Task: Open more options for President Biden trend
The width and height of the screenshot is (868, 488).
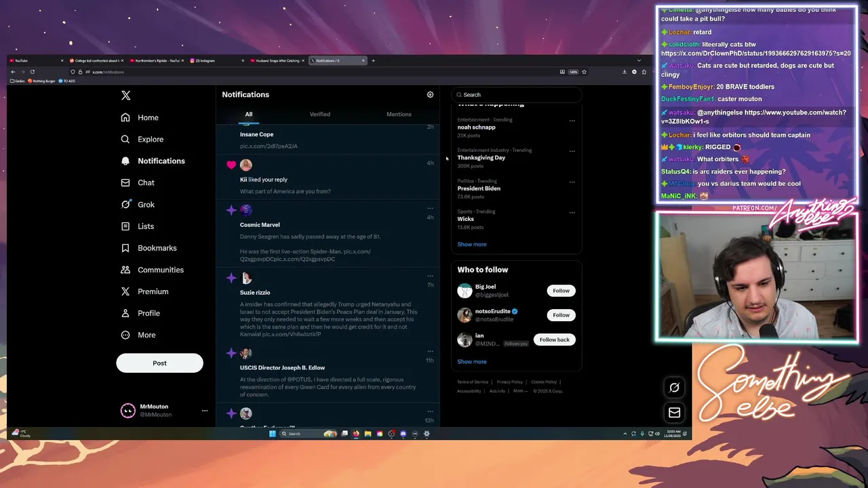Action: pos(572,182)
